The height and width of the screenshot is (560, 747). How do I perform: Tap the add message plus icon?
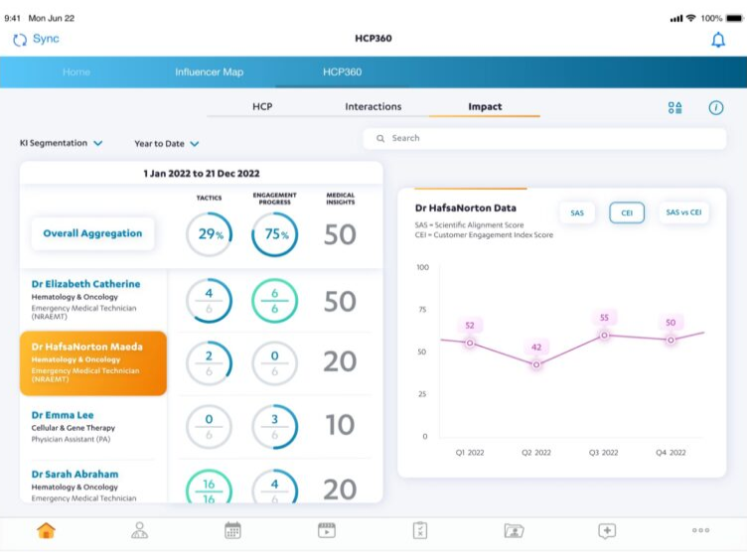click(x=607, y=530)
